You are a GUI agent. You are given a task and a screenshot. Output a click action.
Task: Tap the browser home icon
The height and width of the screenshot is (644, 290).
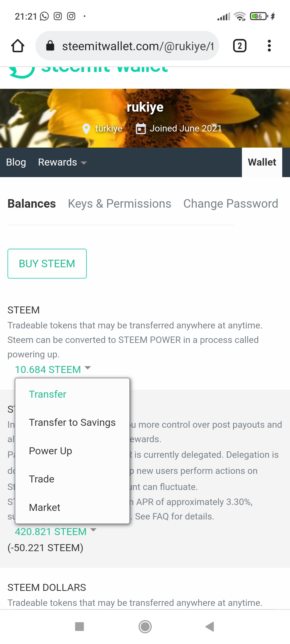click(18, 46)
